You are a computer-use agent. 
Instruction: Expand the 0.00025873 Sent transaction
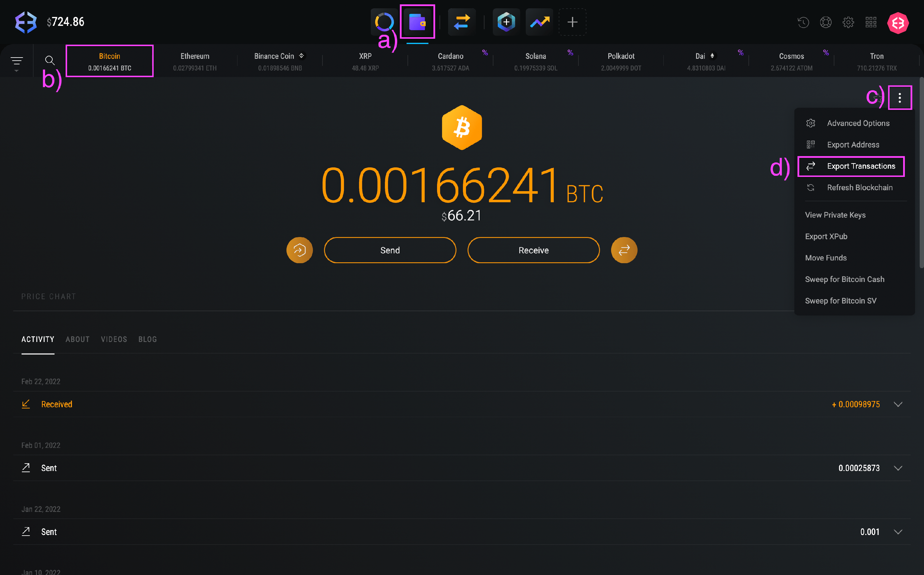point(898,468)
